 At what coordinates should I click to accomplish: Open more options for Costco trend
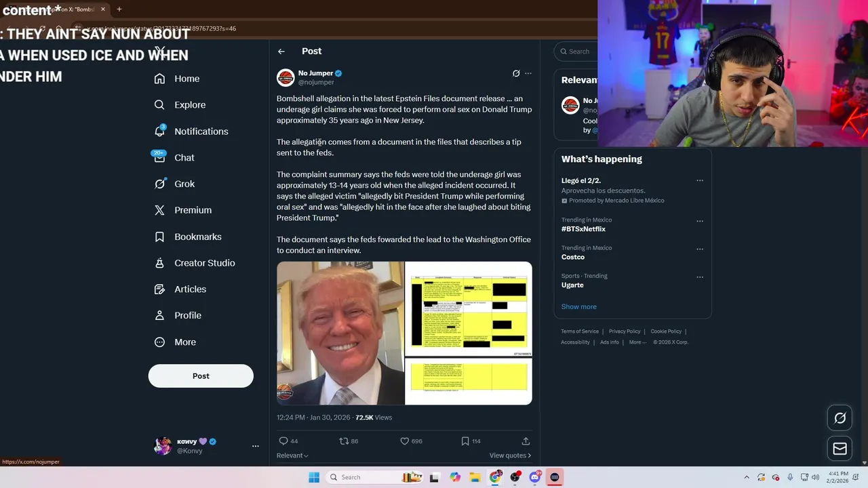700,249
